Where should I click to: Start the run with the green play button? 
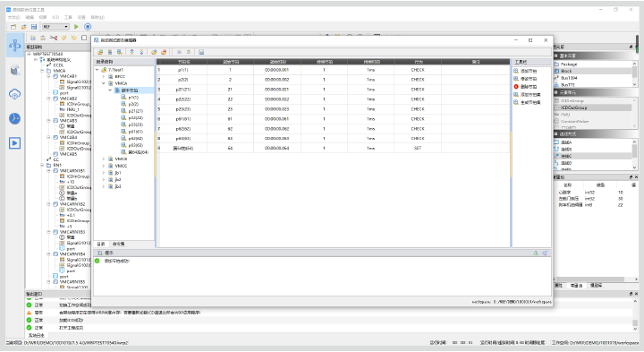pos(76,27)
